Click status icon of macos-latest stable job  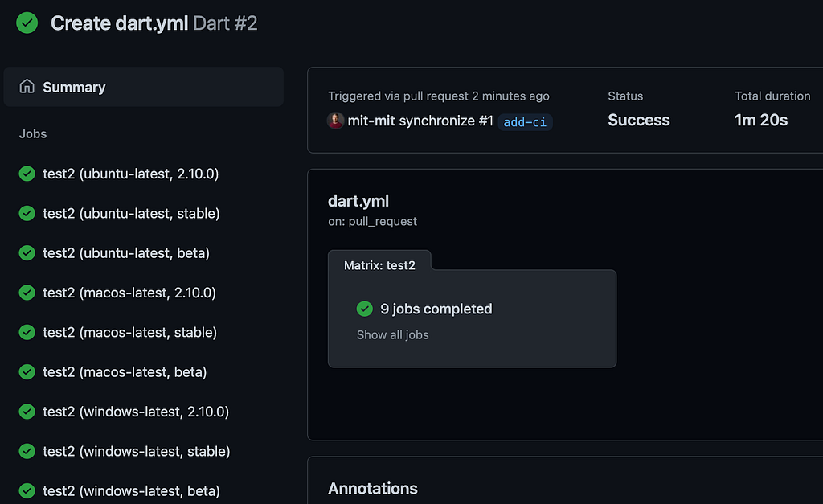tap(27, 332)
